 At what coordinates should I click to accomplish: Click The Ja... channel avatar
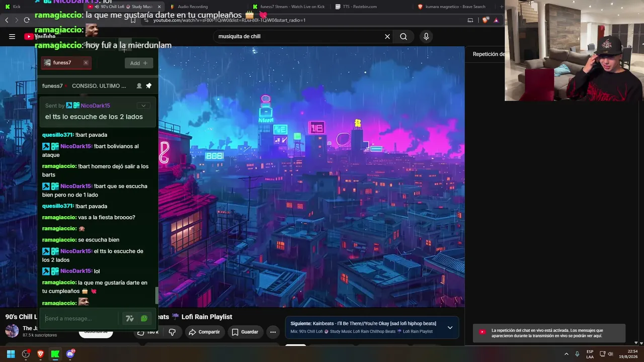click(12, 331)
